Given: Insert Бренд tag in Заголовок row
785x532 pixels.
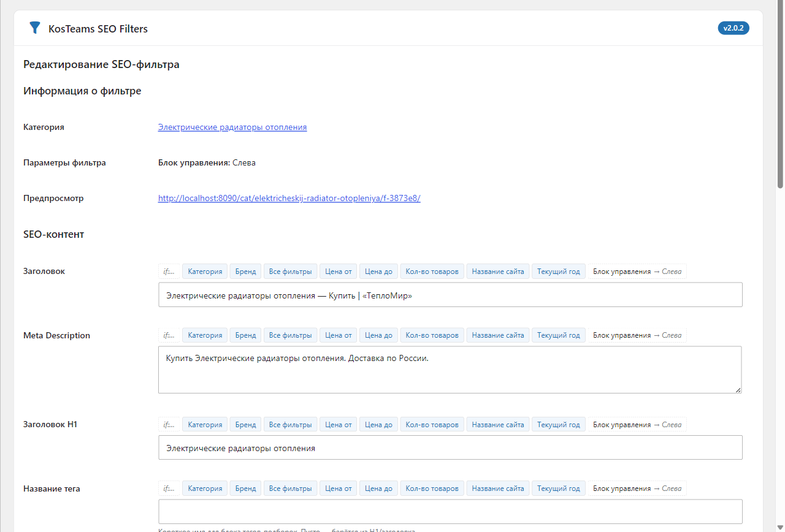Looking at the screenshot, I should (x=246, y=271).
